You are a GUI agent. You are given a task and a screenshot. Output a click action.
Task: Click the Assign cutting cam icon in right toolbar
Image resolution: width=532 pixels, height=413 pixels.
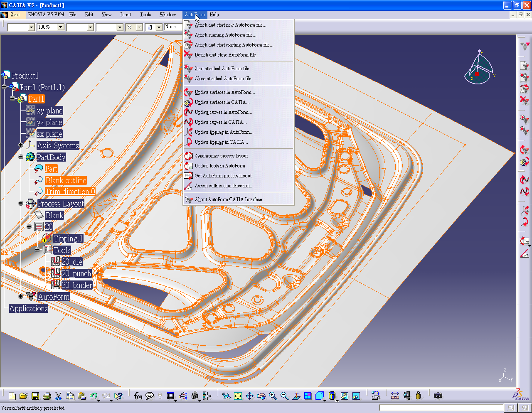point(524,253)
